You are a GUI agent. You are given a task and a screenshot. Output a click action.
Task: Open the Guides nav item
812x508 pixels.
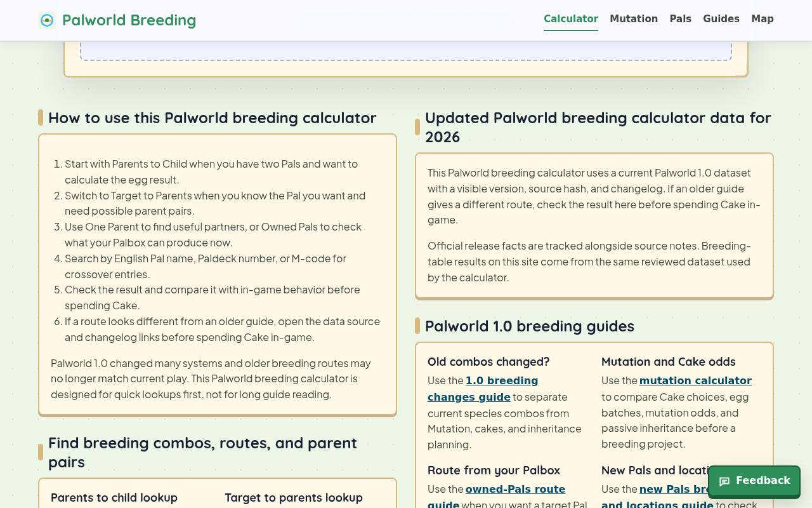721,19
